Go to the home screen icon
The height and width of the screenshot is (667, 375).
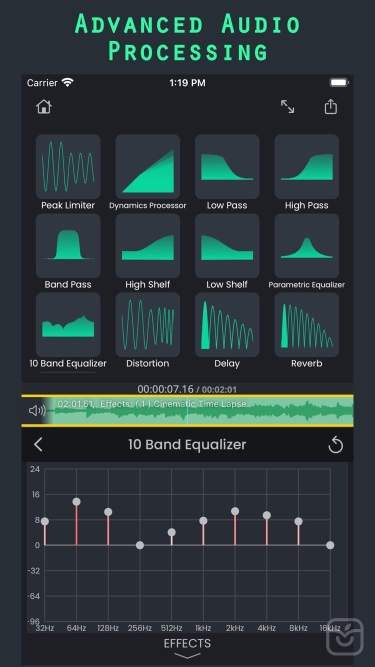pos(44,107)
